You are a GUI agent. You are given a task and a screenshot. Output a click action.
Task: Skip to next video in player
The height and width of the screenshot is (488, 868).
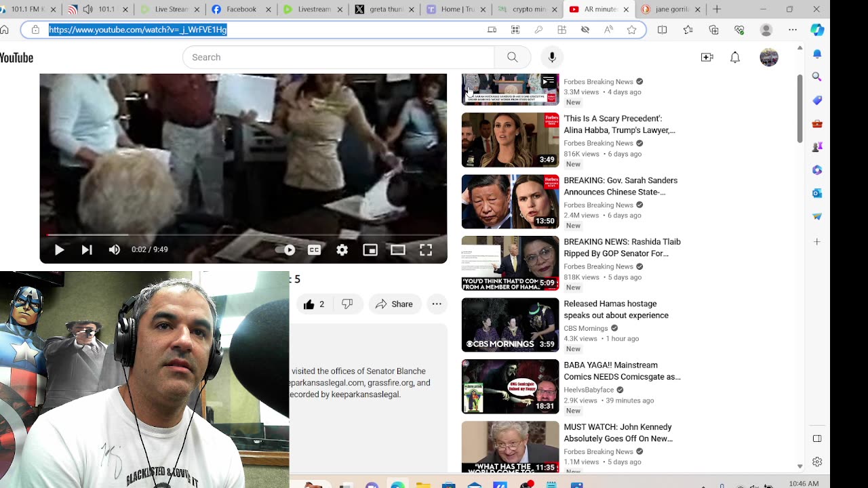click(87, 249)
